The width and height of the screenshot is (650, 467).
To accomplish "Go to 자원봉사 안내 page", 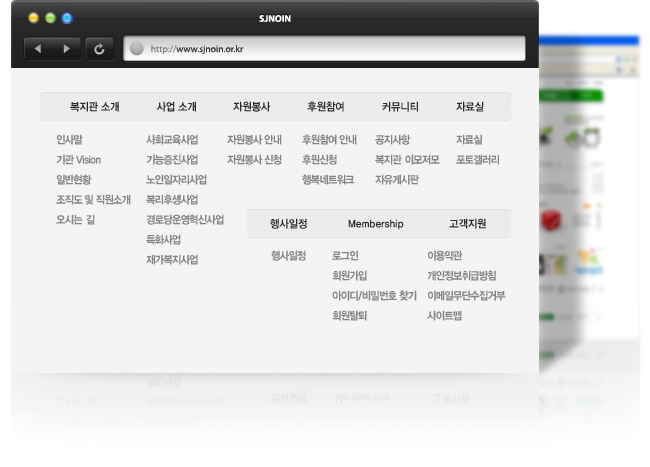I will click(x=254, y=140).
